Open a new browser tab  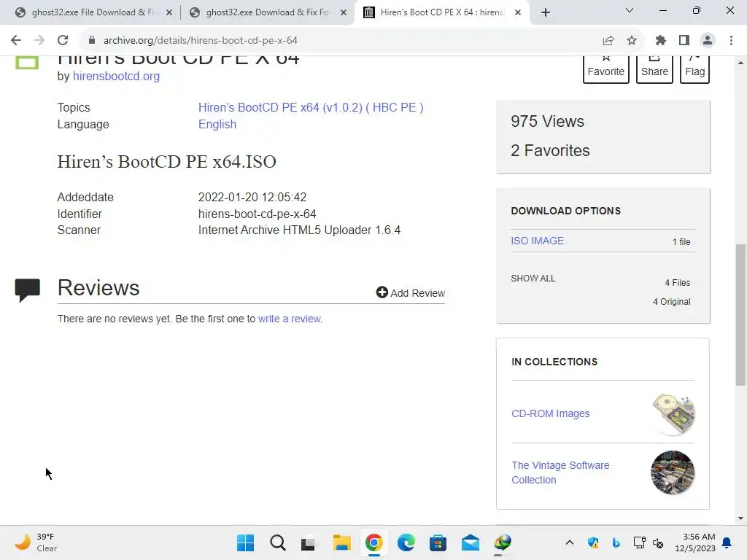[546, 12]
